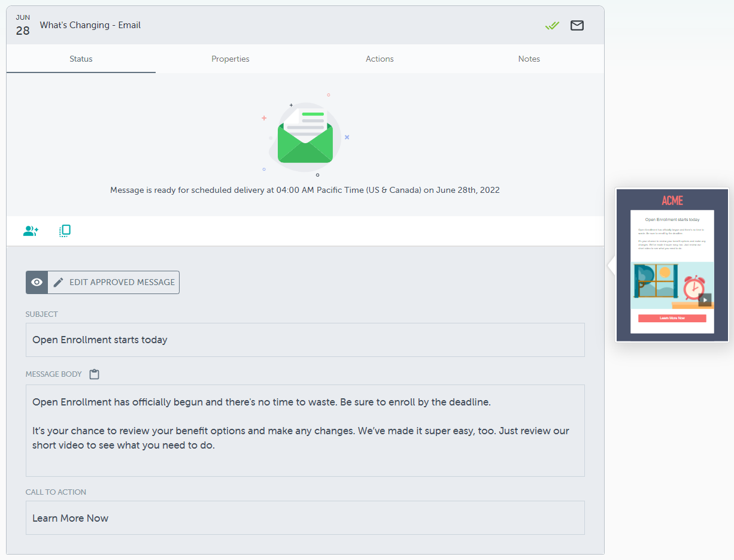
Task: Click inside the Message Body text area
Action: coord(305,430)
